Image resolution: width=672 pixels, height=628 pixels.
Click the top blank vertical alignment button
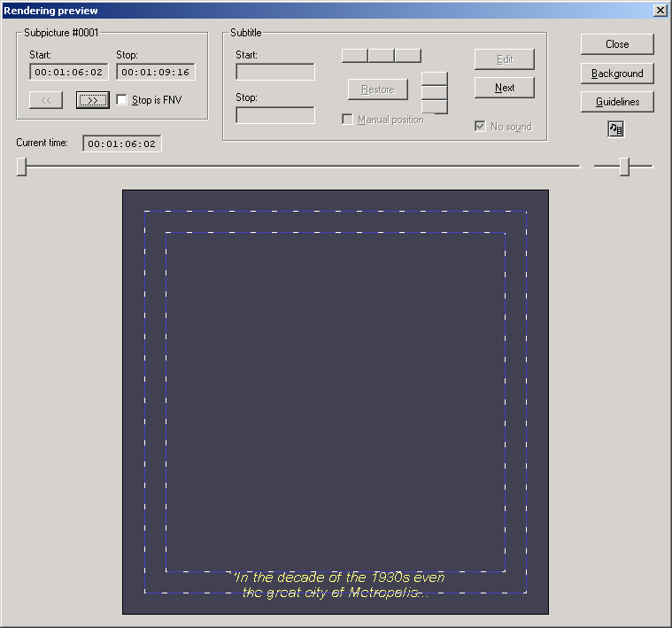(435, 79)
